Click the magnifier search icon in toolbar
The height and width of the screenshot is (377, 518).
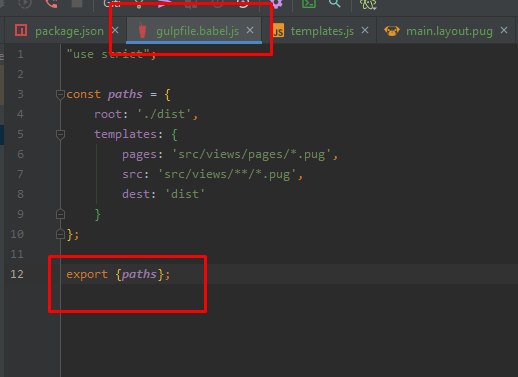[x=334, y=3]
